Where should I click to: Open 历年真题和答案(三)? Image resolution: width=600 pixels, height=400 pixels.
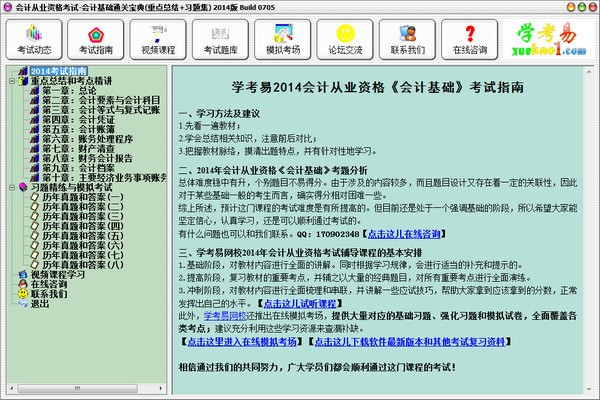[83, 216]
